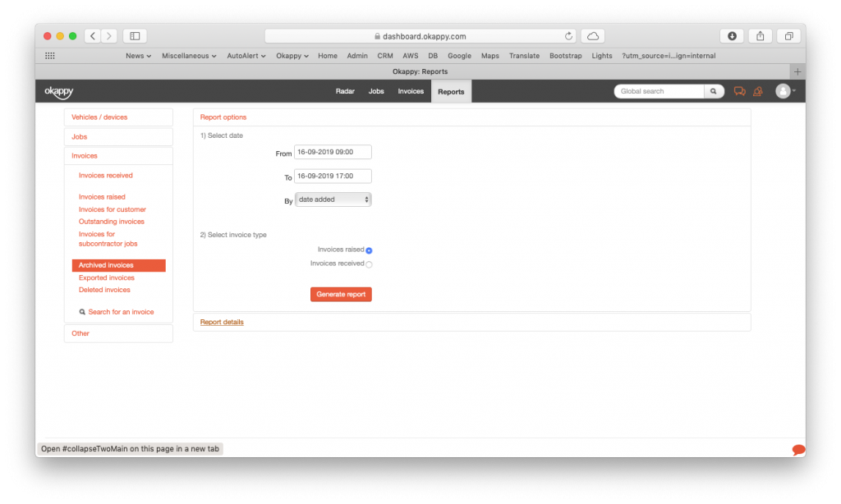Click the magnifier beside Search for an invoice
Screen dimensions: 841x504
(x=82, y=312)
